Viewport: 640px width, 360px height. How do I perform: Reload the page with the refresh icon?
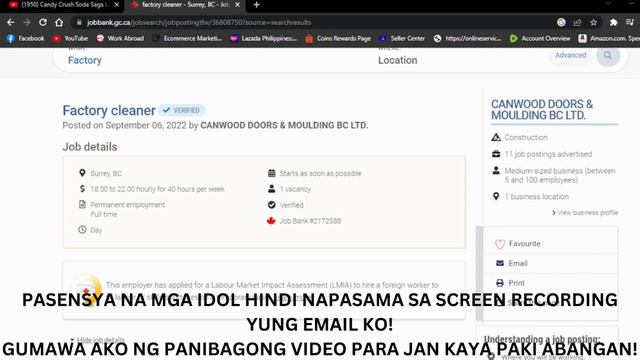(43, 22)
